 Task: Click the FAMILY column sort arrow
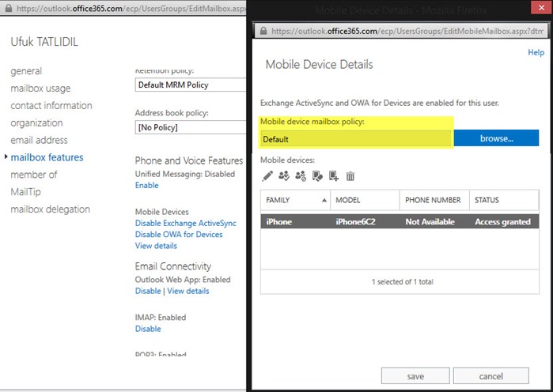click(x=324, y=200)
